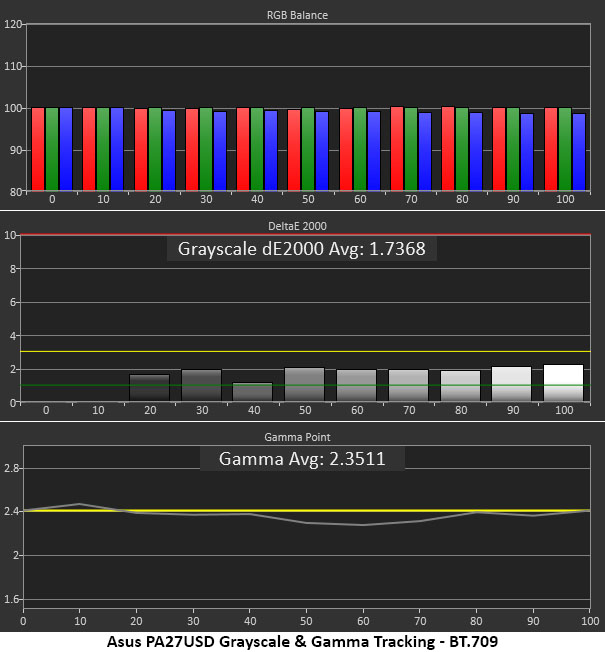Click the gray gamma curve dip at 60

[363, 525]
